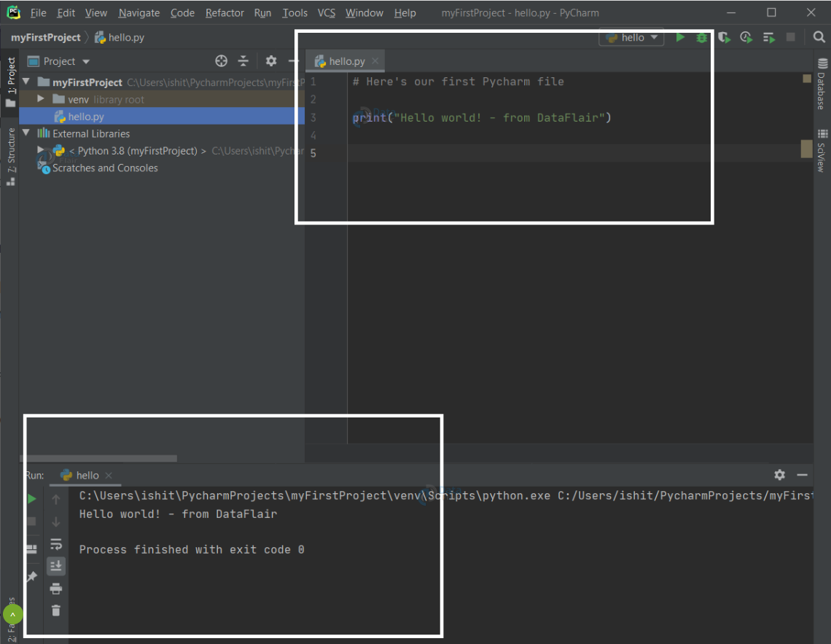Run the hello configuration from the toolbar
This screenshot has height=644, width=831.
(680, 37)
